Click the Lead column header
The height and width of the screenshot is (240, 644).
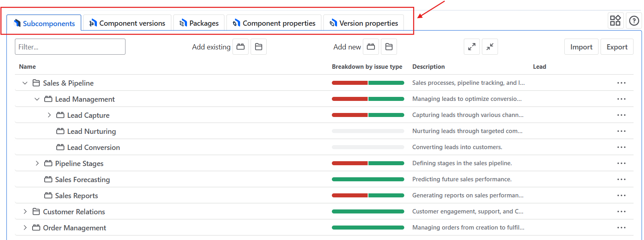(x=539, y=67)
